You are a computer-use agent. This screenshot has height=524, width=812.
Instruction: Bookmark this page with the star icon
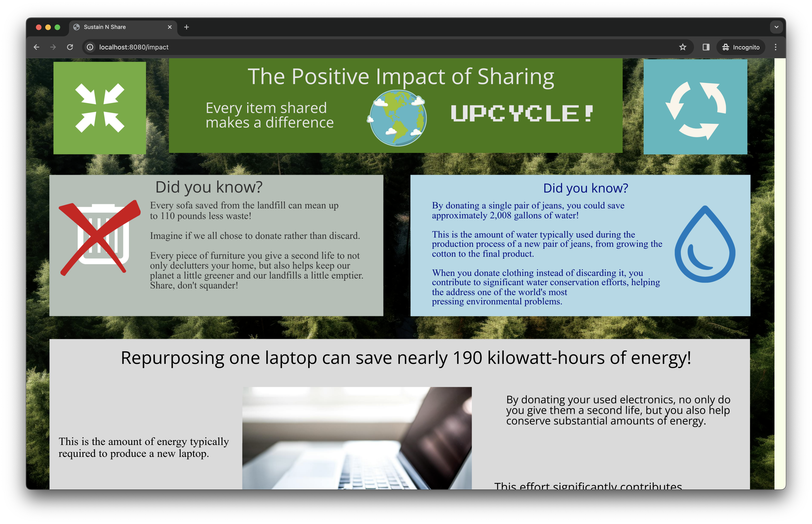682,47
